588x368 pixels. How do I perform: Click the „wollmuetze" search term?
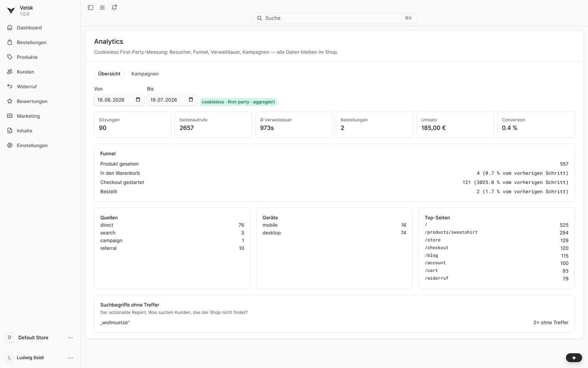(115, 322)
